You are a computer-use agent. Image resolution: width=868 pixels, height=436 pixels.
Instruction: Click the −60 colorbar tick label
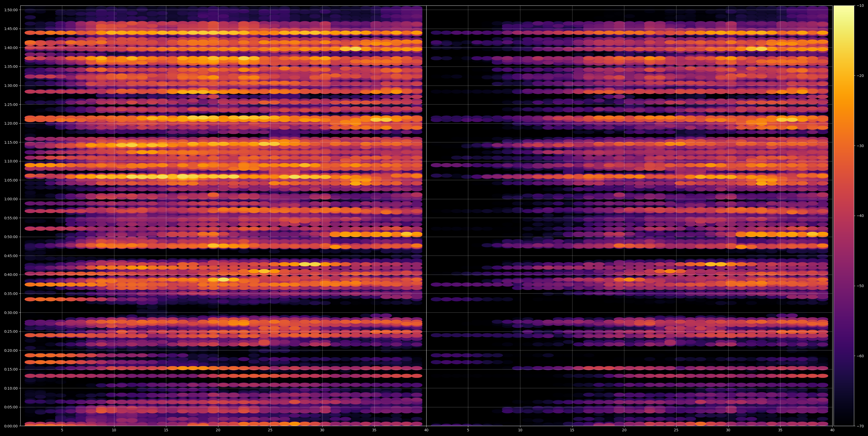click(x=860, y=356)
